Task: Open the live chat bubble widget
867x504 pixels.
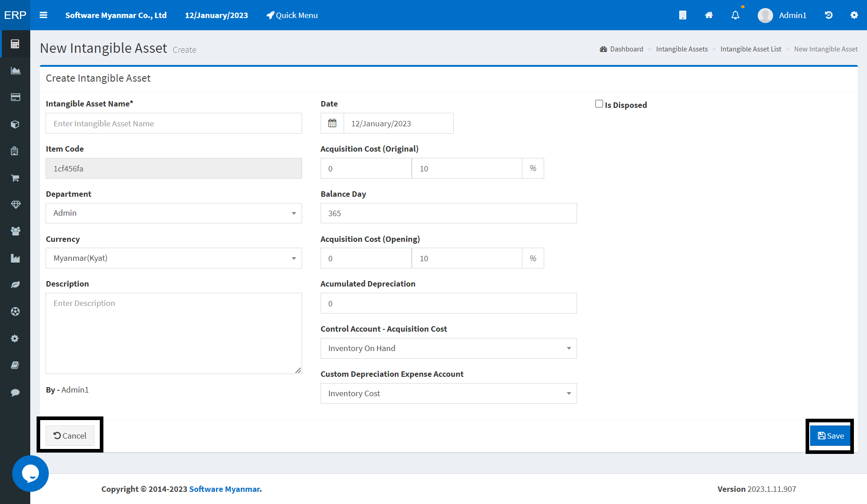Action: point(30,474)
